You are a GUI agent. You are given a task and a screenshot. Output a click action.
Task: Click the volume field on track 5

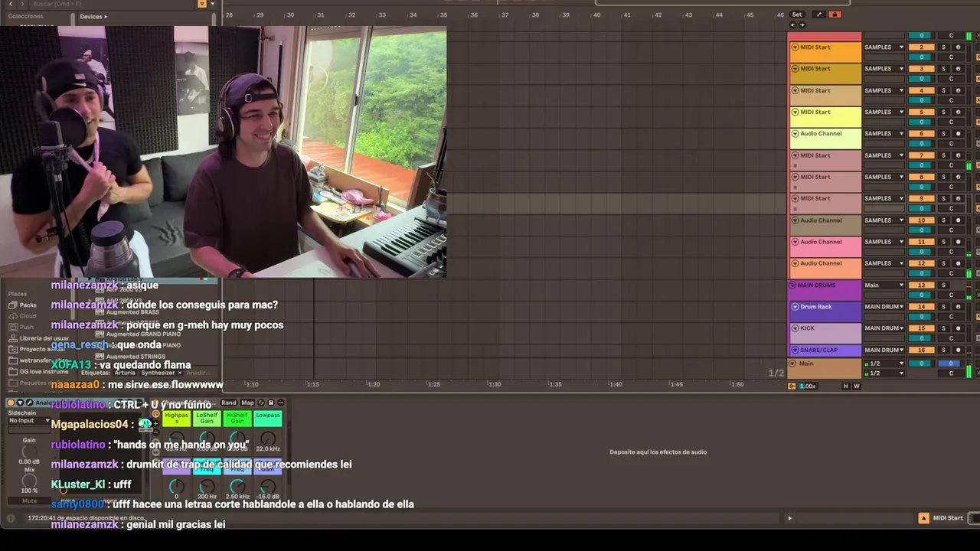pyautogui.click(x=921, y=122)
